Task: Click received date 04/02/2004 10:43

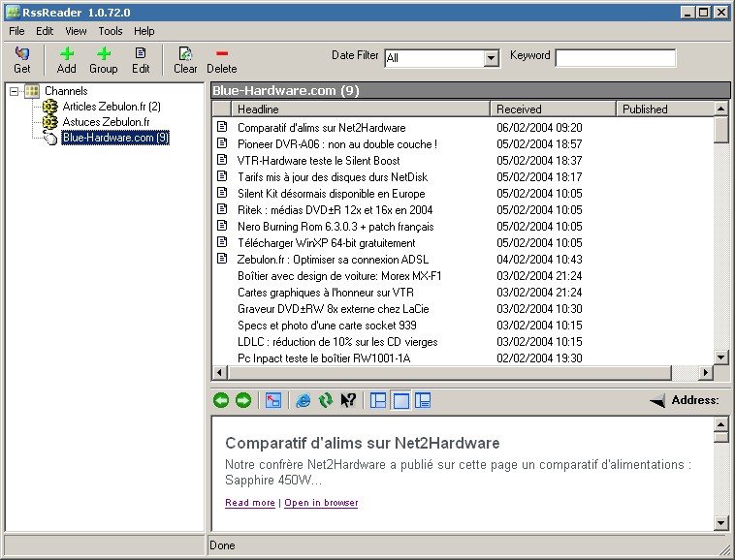Action: coord(539,260)
